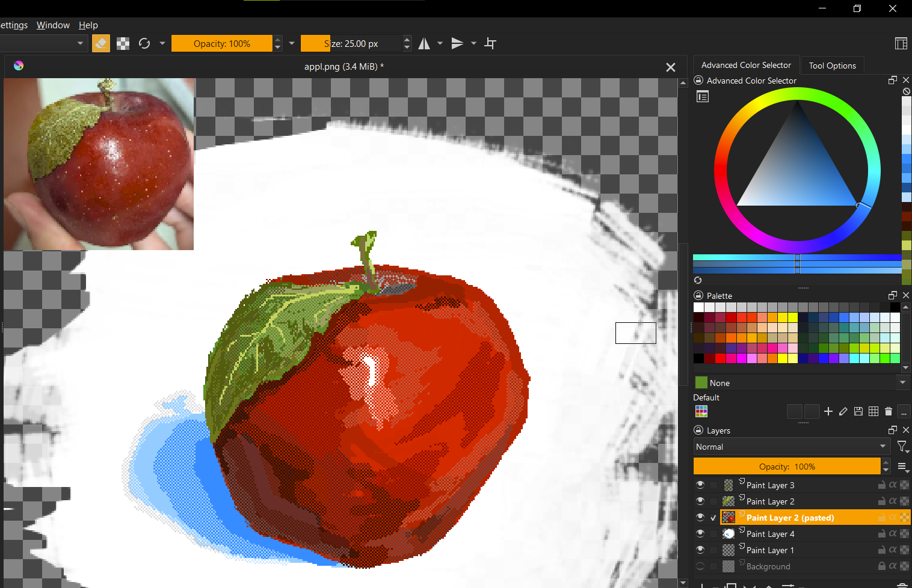Expand the None color group dropdown
Image resolution: width=912 pixels, height=588 pixels.
coord(902,382)
